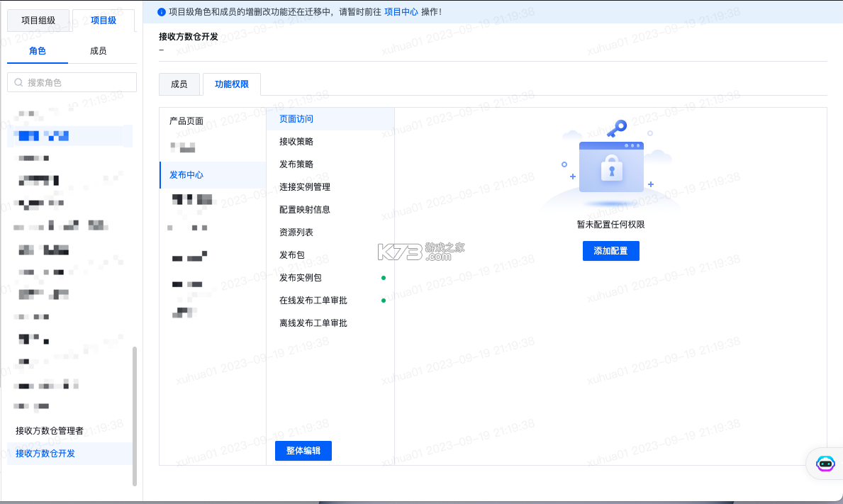The width and height of the screenshot is (843, 504).
Task: Open the chatbot assistant icon
Action: click(825, 463)
